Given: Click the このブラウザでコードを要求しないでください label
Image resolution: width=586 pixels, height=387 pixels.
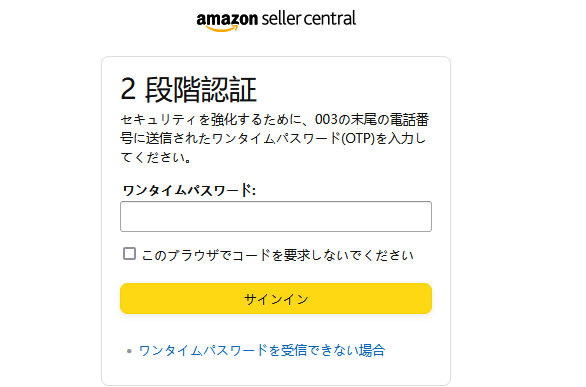Looking at the screenshot, I should pos(278,255).
